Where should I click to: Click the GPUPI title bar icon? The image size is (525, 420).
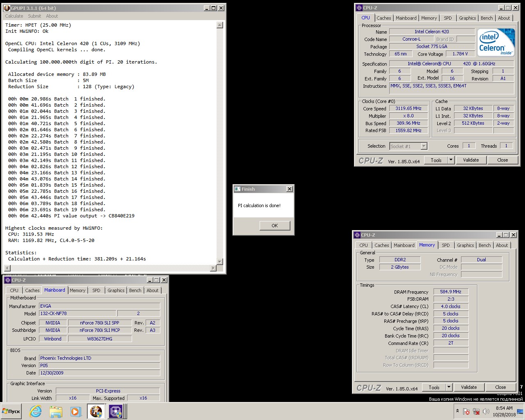point(7,8)
